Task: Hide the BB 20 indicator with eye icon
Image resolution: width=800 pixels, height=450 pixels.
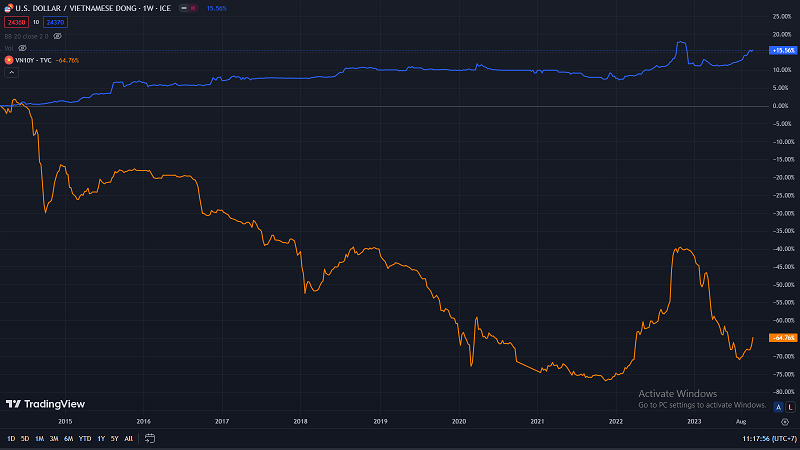Action: pos(57,35)
